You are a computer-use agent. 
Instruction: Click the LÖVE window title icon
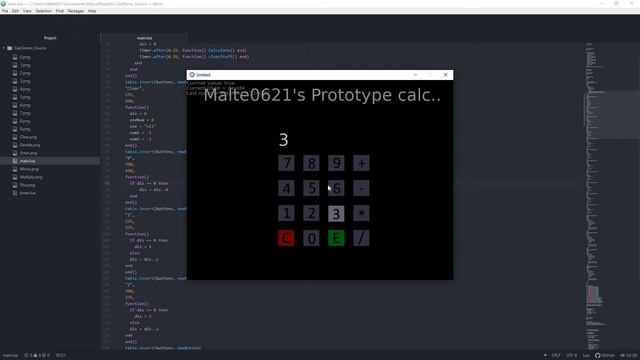[192, 75]
